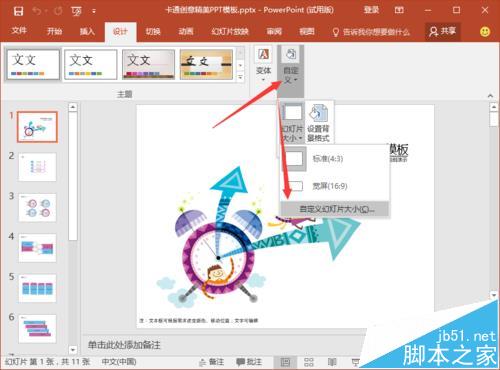Collapse the ribbon with the chevron arrow
The height and width of the screenshot is (370, 500).
coord(490,96)
